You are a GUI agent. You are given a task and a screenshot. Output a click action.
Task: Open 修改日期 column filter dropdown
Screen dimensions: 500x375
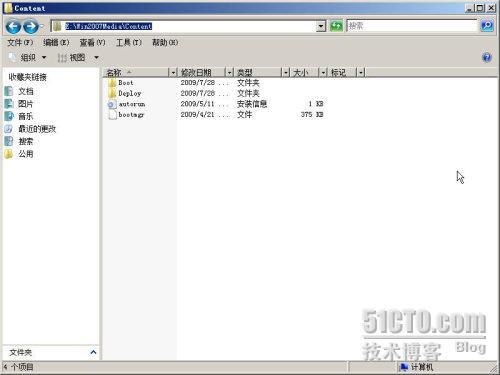(229, 72)
